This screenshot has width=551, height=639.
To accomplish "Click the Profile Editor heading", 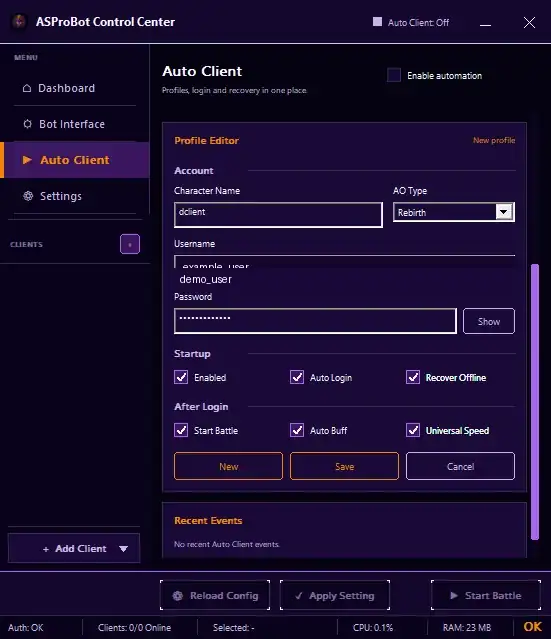I will 206,141.
